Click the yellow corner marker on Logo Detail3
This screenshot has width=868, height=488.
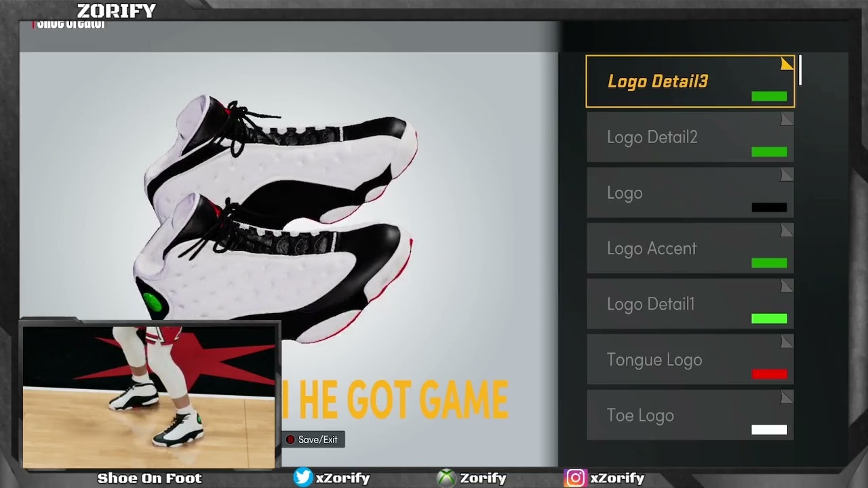pos(787,64)
